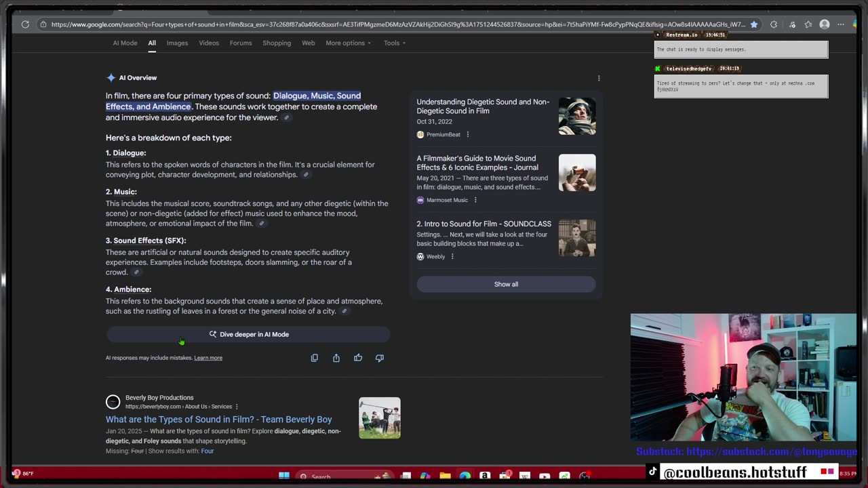Click the Beverly Boy Productions site name
This screenshot has width=868, height=488.
159,398
